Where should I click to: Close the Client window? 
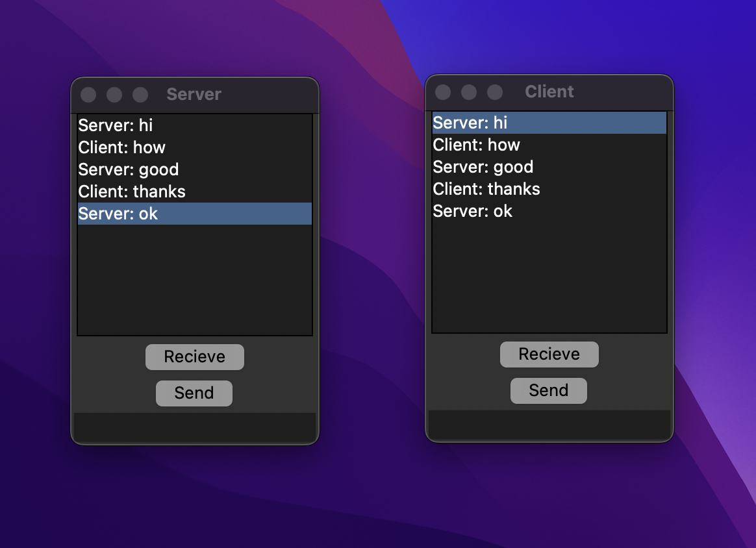442,92
